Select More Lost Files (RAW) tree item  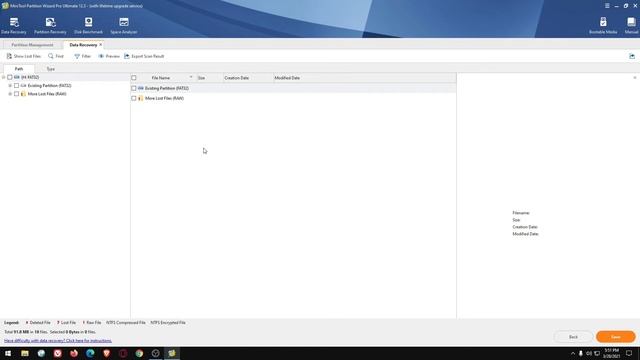pyautogui.click(x=47, y=94)
